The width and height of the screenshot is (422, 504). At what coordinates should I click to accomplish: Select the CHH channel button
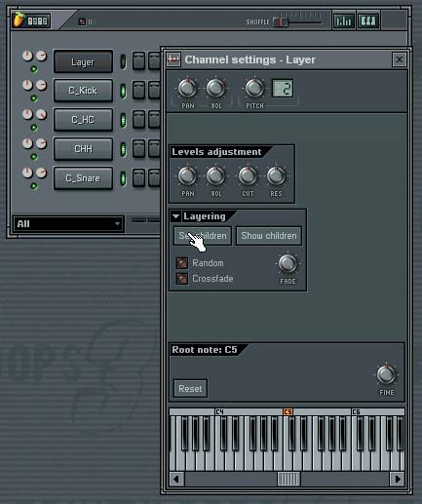coord(83,149)
